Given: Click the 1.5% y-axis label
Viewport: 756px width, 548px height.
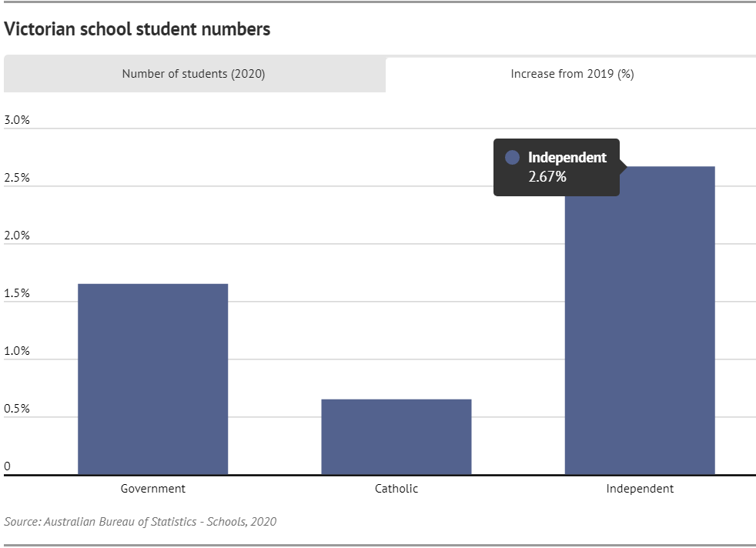Looking at the screenshot, I should click(17, 293).
